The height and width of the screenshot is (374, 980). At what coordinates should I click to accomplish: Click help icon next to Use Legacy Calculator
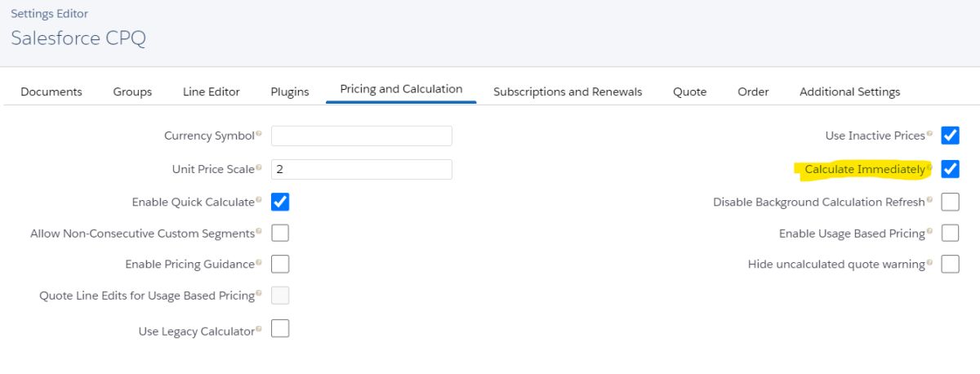(x=259, y=329)
